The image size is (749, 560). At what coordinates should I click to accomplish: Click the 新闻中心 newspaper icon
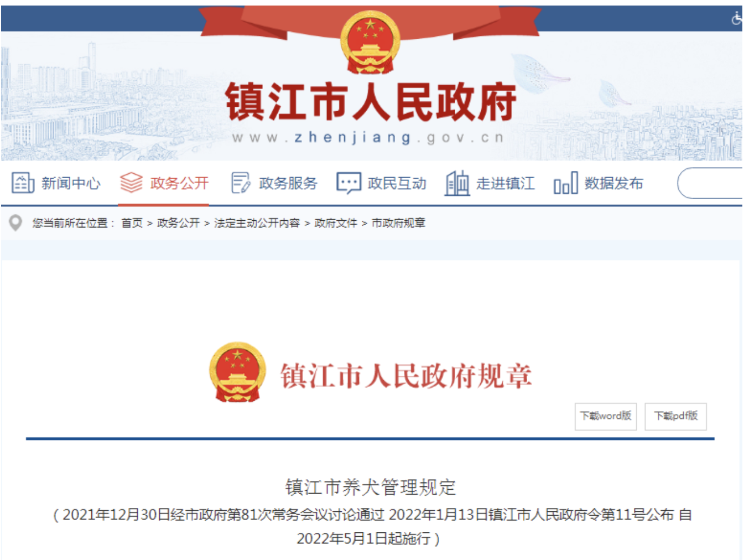click(23, 183)
